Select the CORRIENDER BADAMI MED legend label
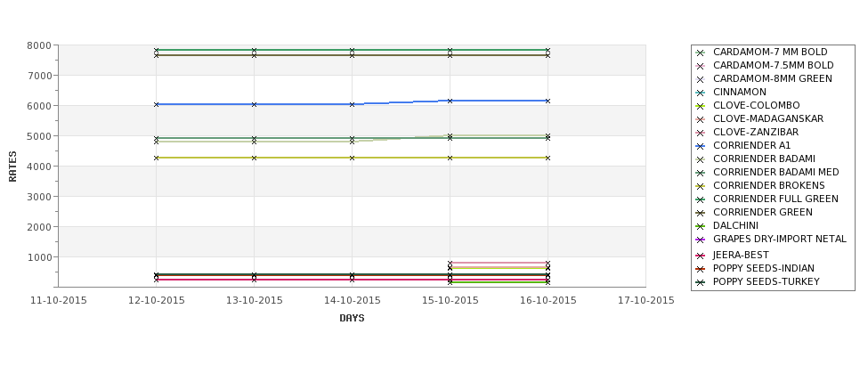This screenshot has height=382, width=868. [x=775, y=172]
